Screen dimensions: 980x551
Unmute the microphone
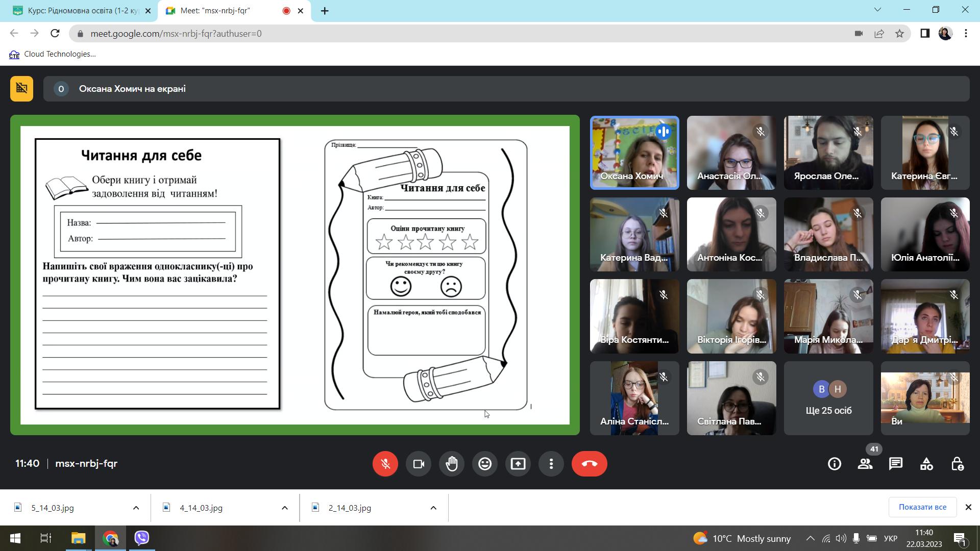point(385,464)
